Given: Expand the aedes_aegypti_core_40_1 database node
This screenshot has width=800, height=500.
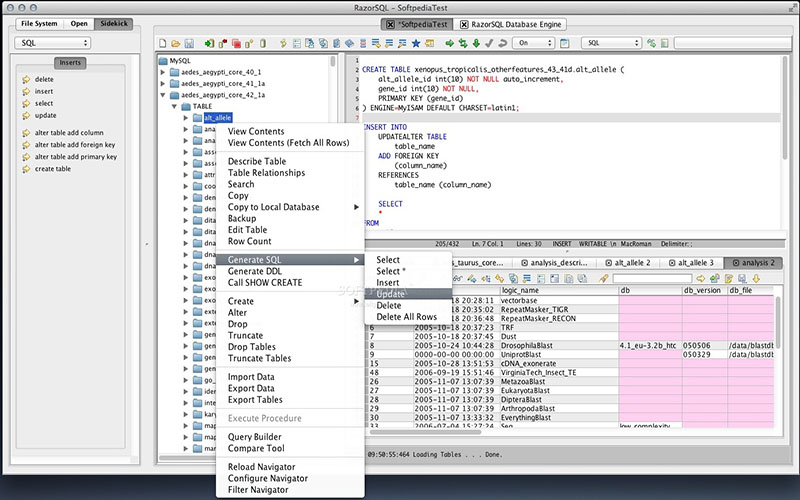Looking at the screenshot, I should tap(163, 72).
